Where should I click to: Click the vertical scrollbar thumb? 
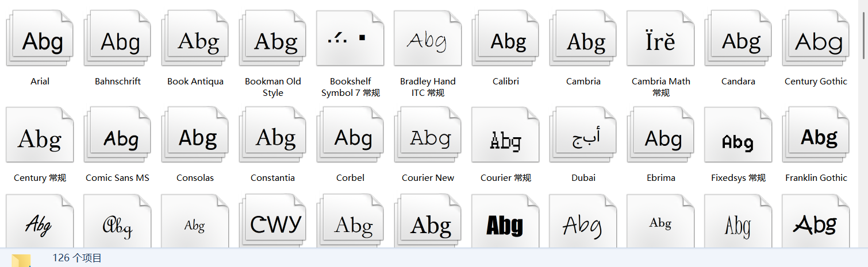tap(864, 34)
